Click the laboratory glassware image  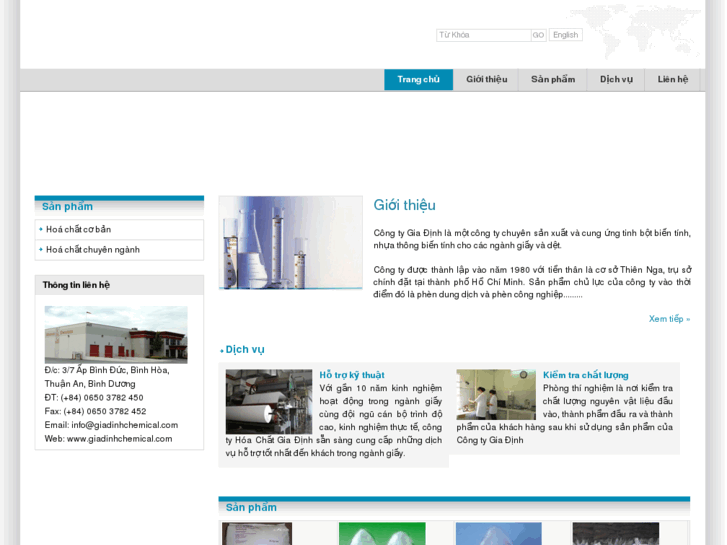coord(291,243)
